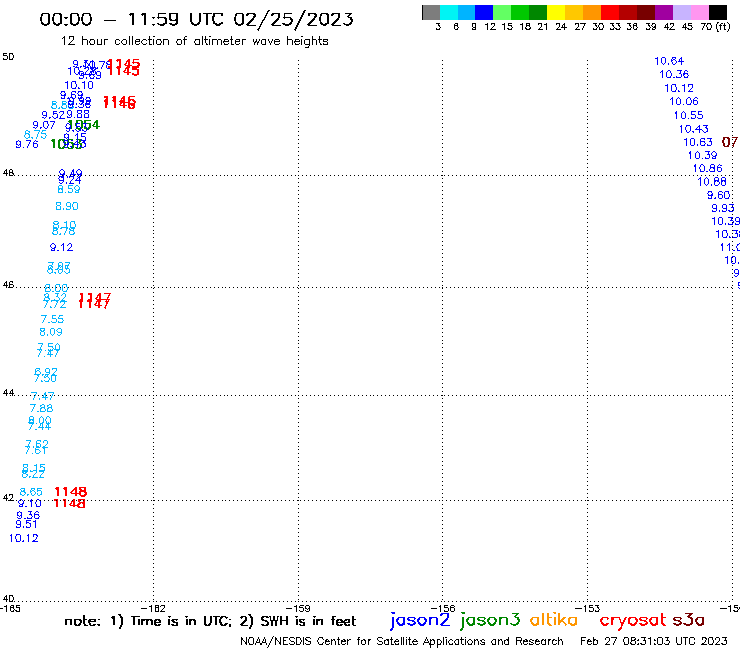This screenshot has width=740, height=650.
Task: Click the black swatch ending the color scale
Action: (717, 12)
